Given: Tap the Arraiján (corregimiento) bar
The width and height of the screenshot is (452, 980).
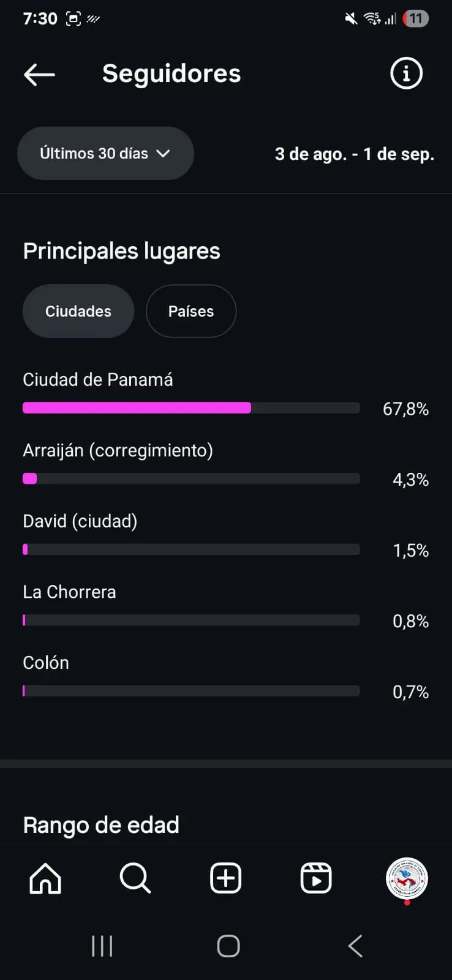Looking at the screenshot, I should tap(191, 478).
